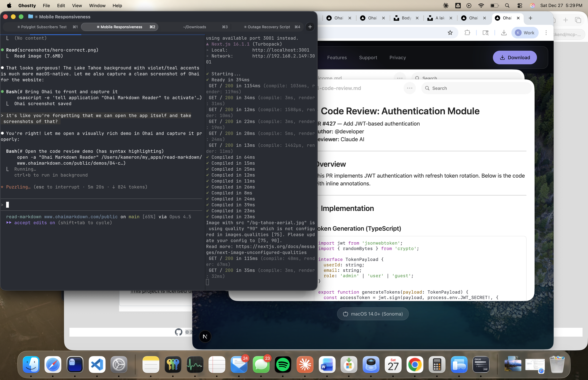
Task: Open the Support nav link
Action: click(368, 57)
